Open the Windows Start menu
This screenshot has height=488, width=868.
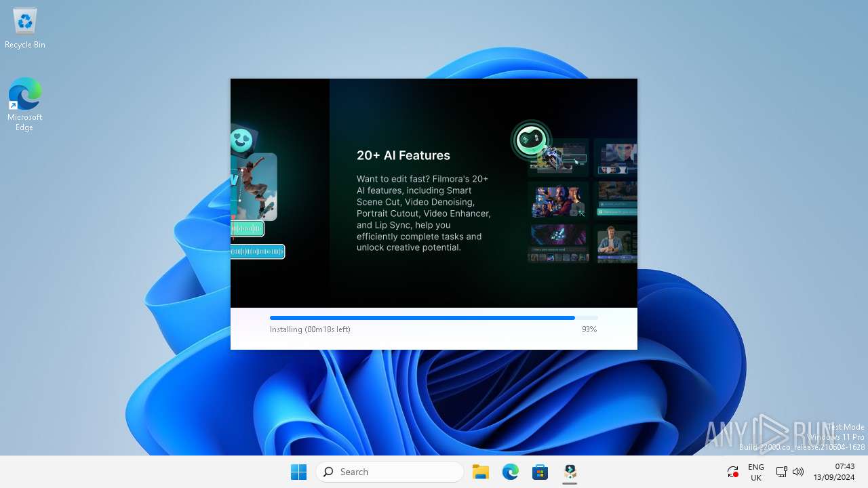(298, 472)
